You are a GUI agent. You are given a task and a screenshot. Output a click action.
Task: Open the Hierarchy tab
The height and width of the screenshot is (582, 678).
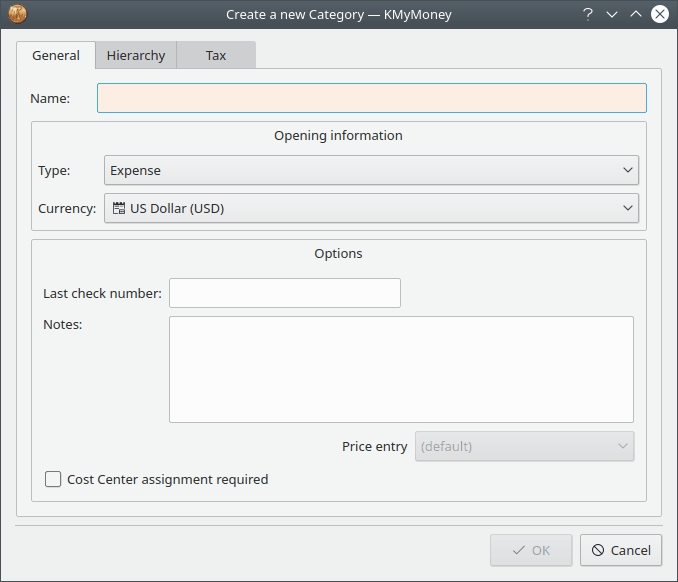tap(136, 55)
